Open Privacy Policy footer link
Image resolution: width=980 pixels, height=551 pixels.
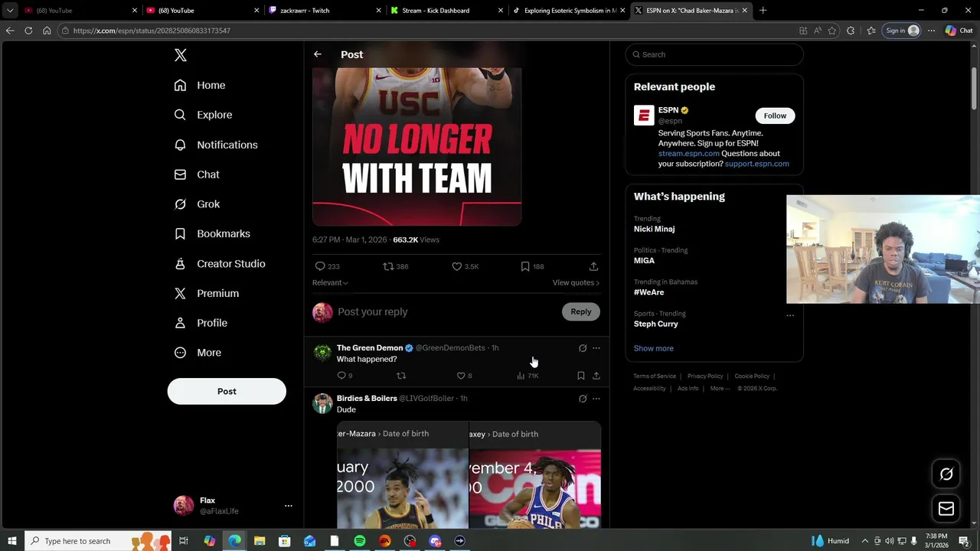point(705,377)
